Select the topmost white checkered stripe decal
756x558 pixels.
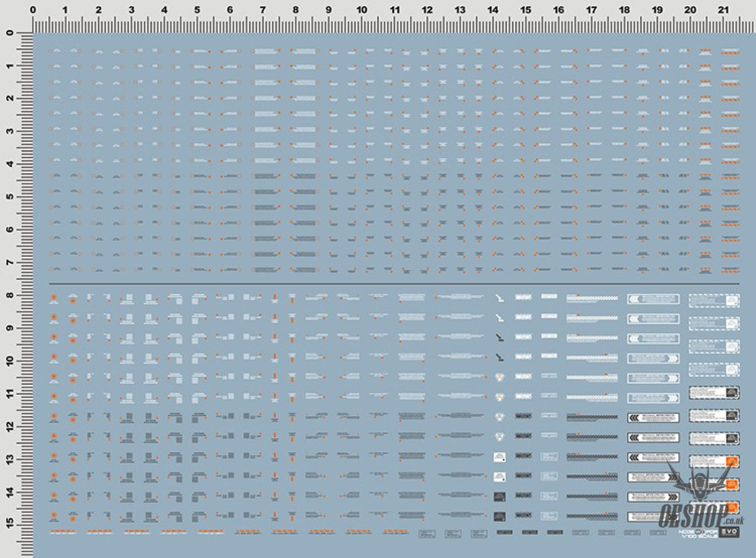click(592, 299)
